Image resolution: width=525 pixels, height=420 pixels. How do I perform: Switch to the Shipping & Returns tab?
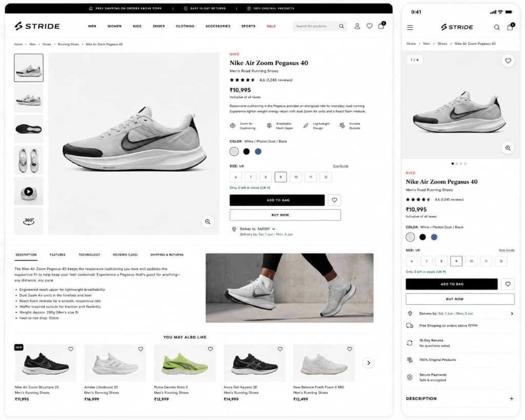click(x=167, y=255)
